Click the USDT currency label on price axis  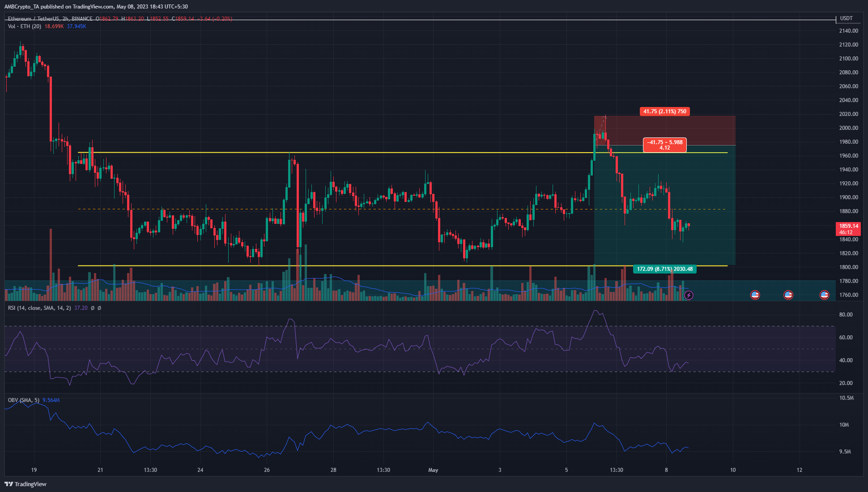(x=846, y=18)
